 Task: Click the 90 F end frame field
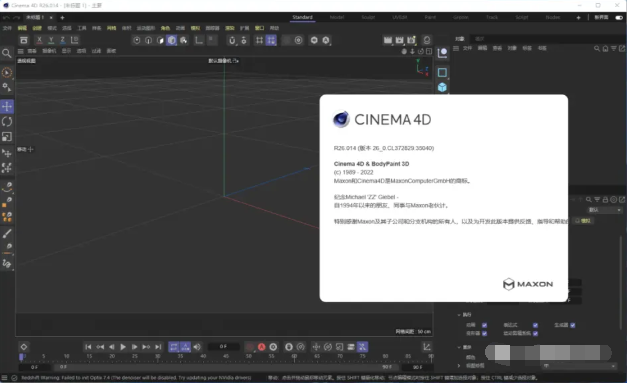click(x=417, y=367)
